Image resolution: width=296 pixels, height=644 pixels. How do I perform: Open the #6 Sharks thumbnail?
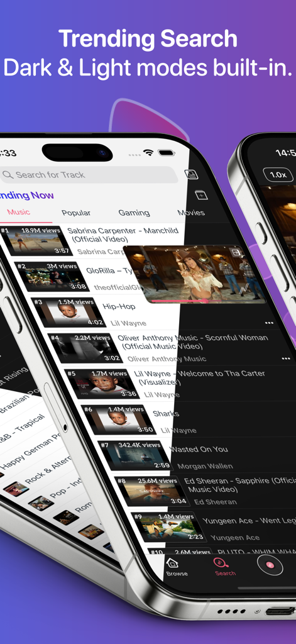point(119,419)
